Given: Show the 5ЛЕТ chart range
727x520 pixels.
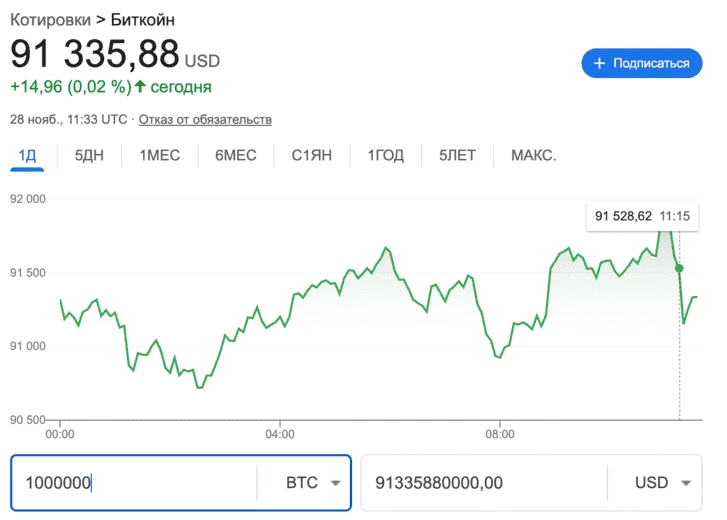Looking at the screenshot, I should point(456,155).
